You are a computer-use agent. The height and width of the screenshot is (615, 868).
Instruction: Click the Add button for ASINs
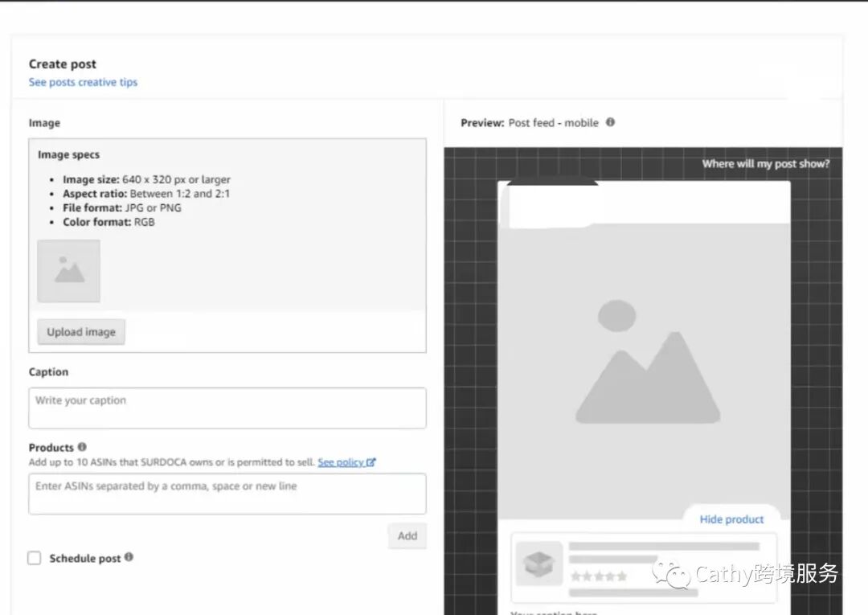click(407, 536)
